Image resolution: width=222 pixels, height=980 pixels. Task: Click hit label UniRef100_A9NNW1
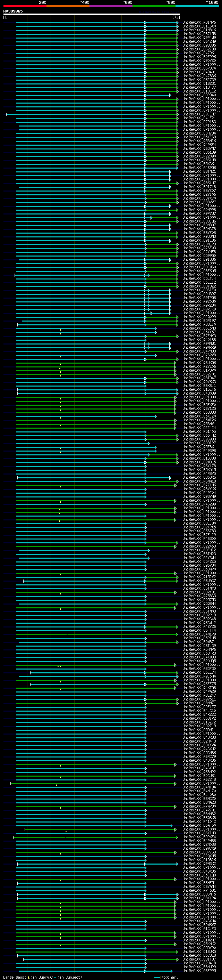point(199,343)
